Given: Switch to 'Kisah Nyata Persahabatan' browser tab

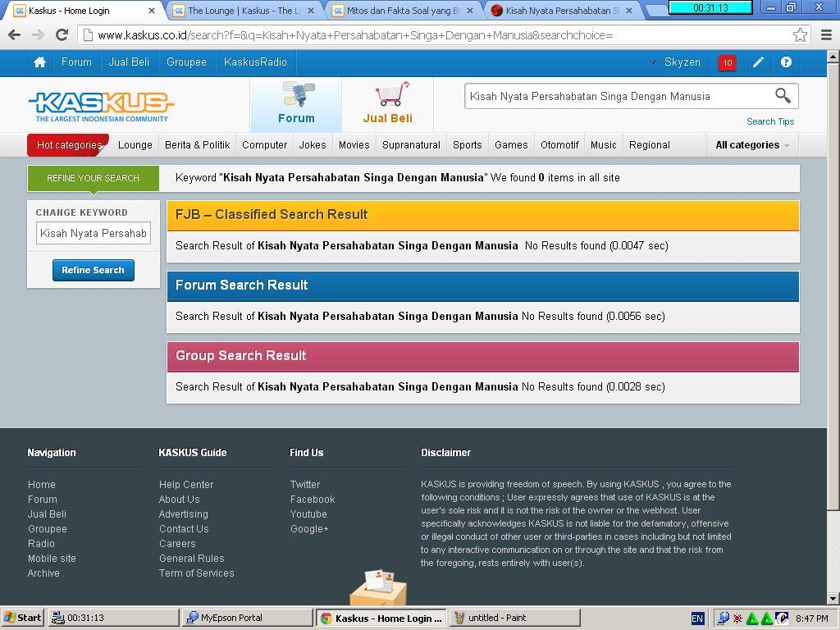Looking at the screenshot, I should pos(563,11).
